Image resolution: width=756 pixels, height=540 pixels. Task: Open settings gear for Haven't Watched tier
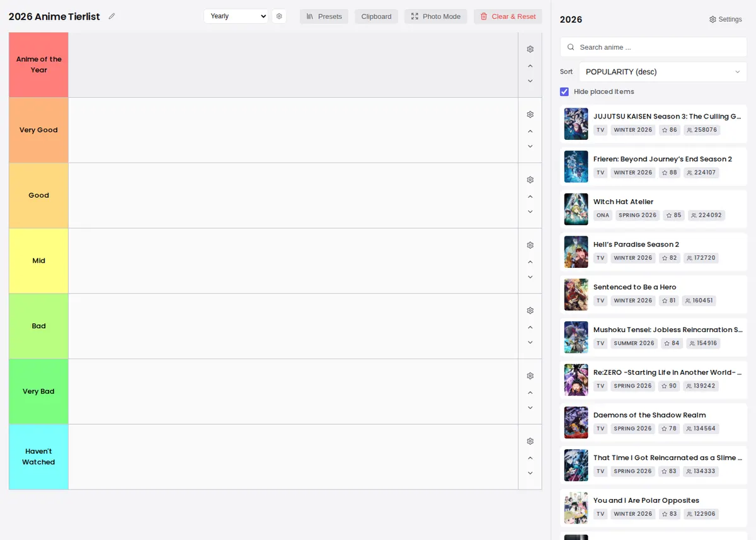[530, 441]
